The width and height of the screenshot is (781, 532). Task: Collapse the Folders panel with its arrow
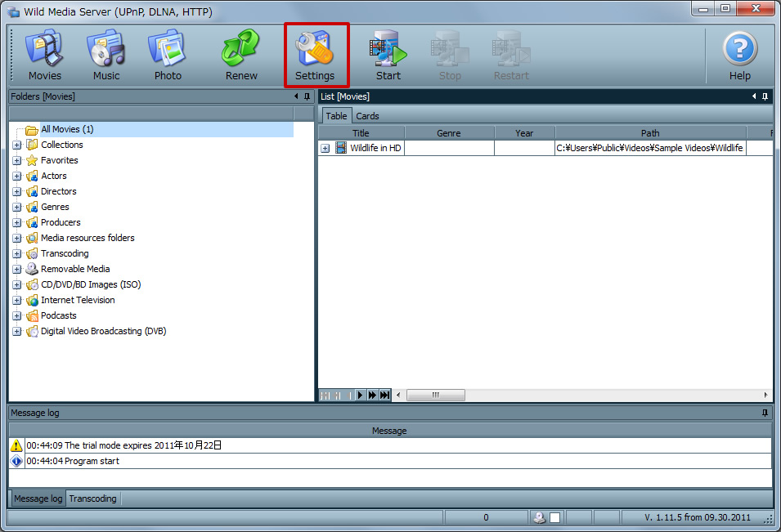pos(296,96)
